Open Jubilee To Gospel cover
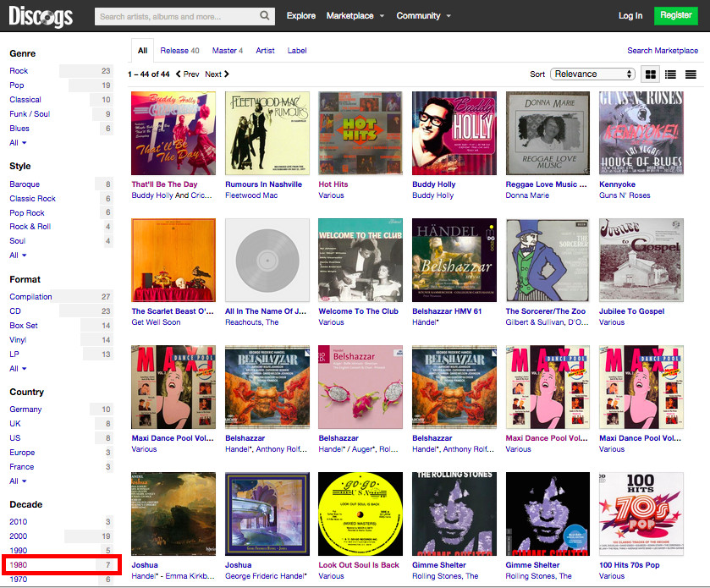Screen dimensions: 710x588 tap(641, 261)
